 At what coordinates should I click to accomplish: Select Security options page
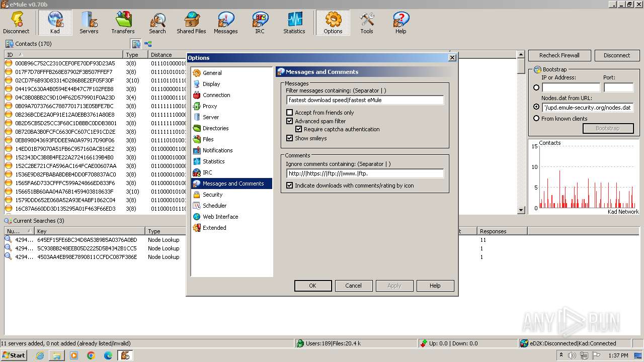tap(212, 195)
